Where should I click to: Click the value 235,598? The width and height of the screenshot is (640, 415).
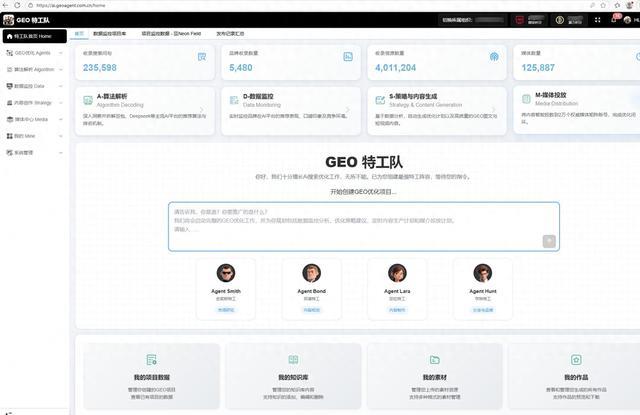click(x=100, y=68)
